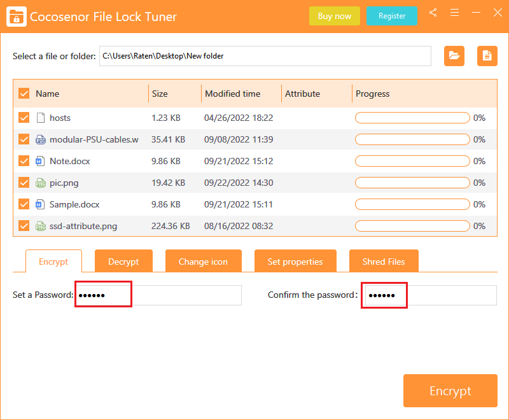509x420 pixels.
Task: Uncheck the pic.png checkbox
Action: tap(24, 183)
